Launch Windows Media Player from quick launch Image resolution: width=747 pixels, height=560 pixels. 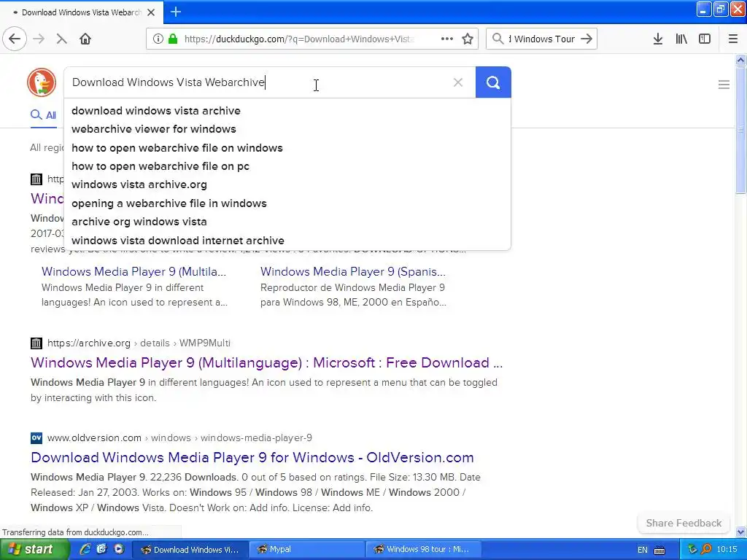[119, 550]
